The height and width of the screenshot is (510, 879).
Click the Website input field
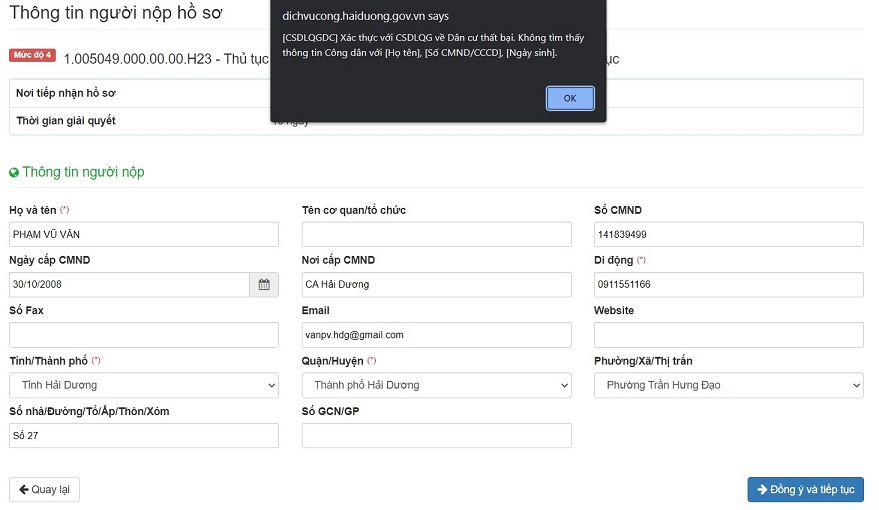[729, 335]
